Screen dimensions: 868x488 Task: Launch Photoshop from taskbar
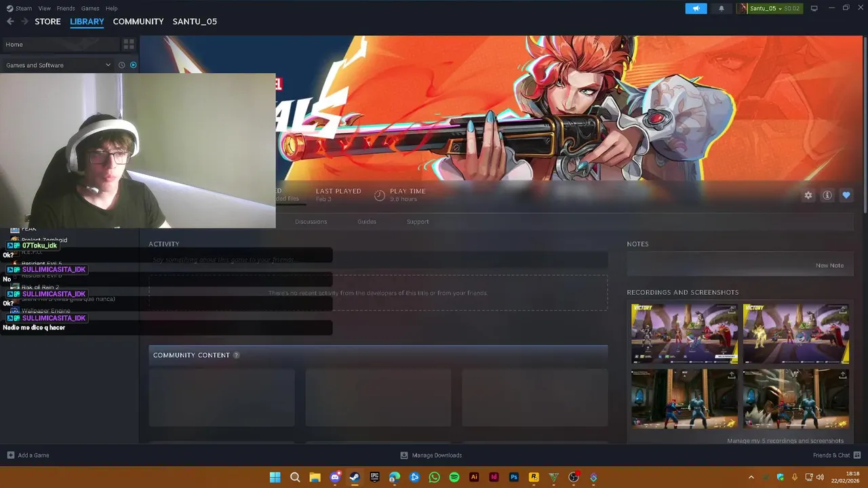click(514, 477)
